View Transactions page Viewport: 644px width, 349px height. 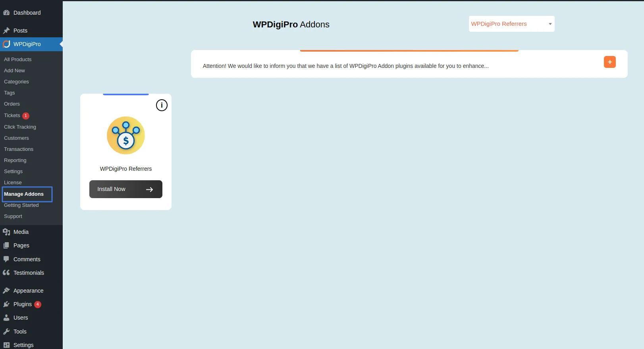[x=19, y=149]
